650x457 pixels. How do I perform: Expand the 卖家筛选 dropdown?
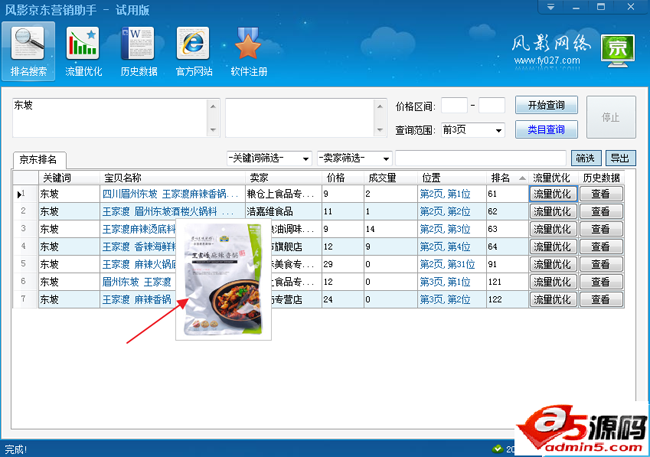[354, 158]
